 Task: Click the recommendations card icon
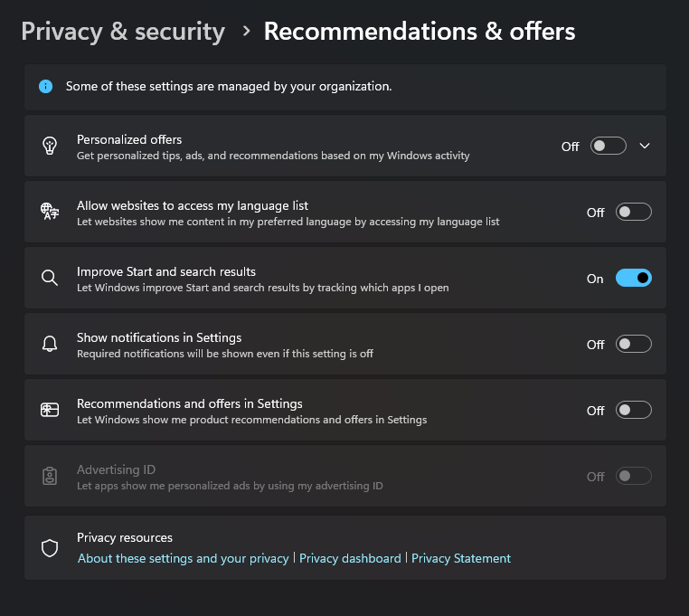coord(50,410)
